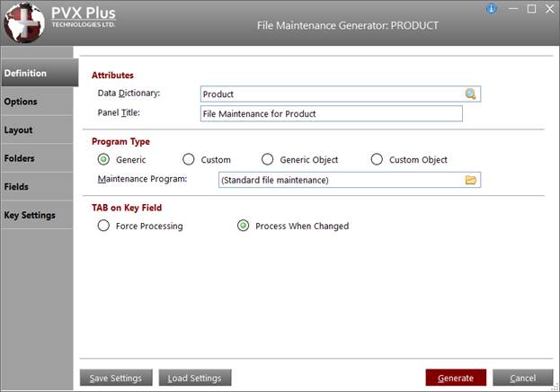The image size is (560, 392).
Task: Maximize the File Maintenance Generator window
Action: pyautogui.click(x=531, y=9)
